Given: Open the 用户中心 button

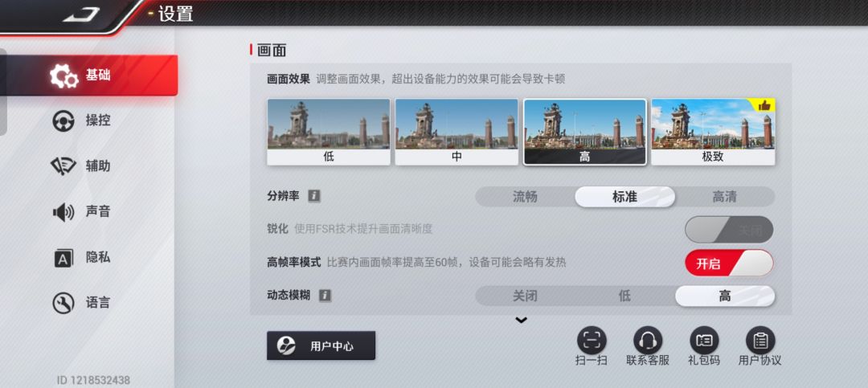Looking at the screenshot, I should click(321, 346).
